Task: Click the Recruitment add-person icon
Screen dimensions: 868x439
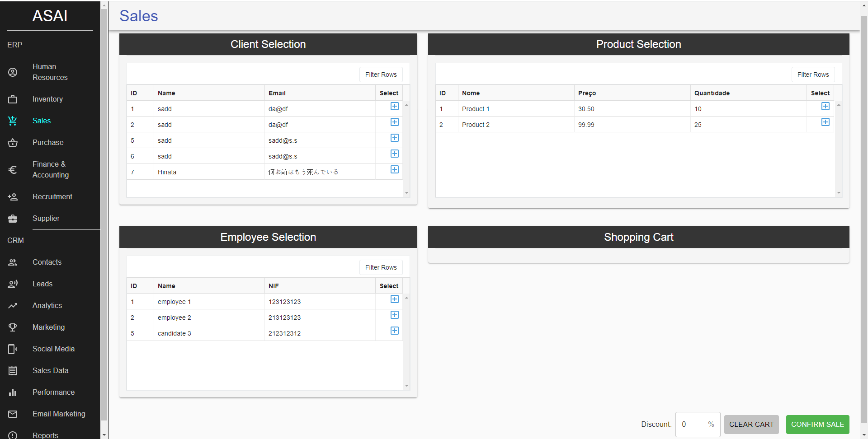Action: tap(13, 197)
